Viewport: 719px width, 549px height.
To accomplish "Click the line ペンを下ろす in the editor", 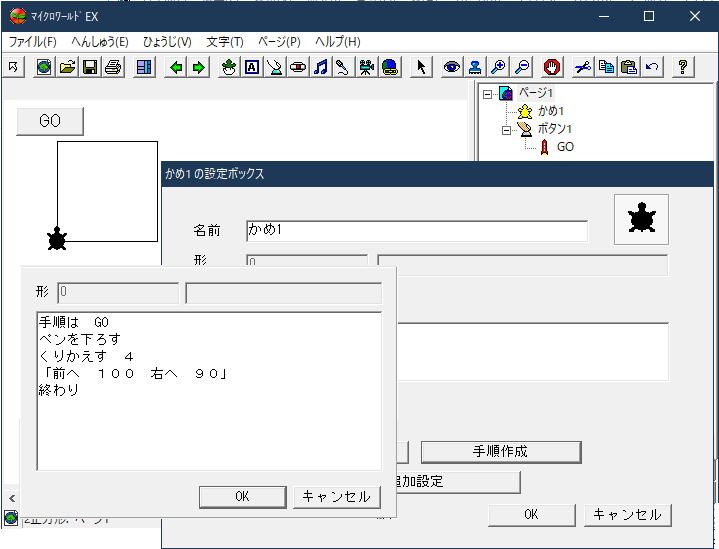I will [x=80, y=339].
